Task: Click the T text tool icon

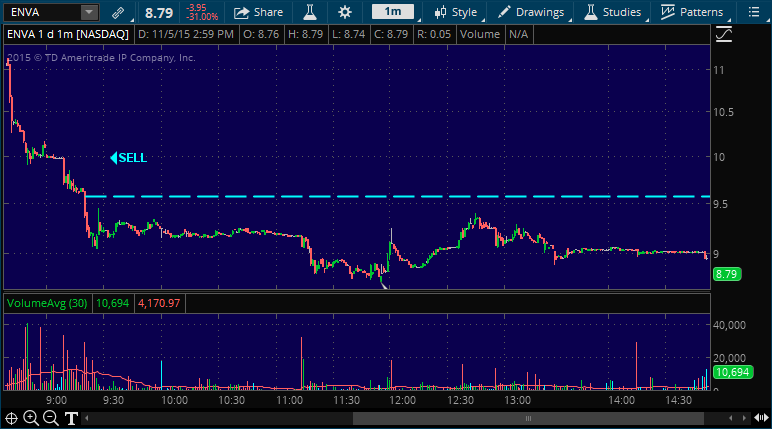Action: click(x=71, y=419)
